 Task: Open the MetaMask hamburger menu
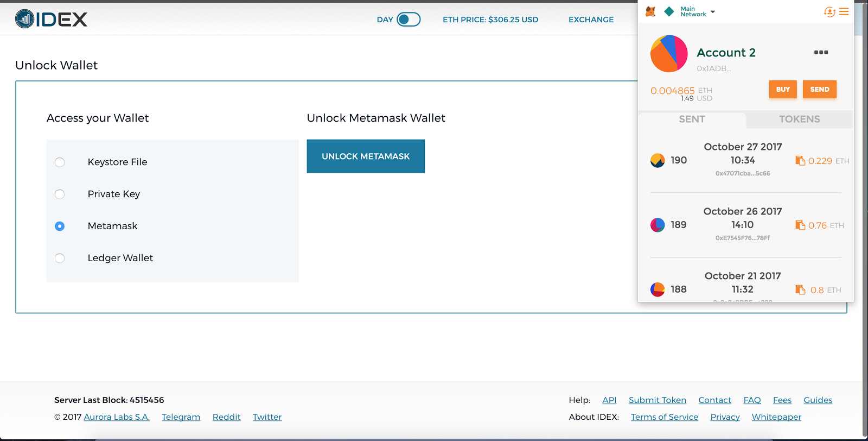(x=844, y=11)
